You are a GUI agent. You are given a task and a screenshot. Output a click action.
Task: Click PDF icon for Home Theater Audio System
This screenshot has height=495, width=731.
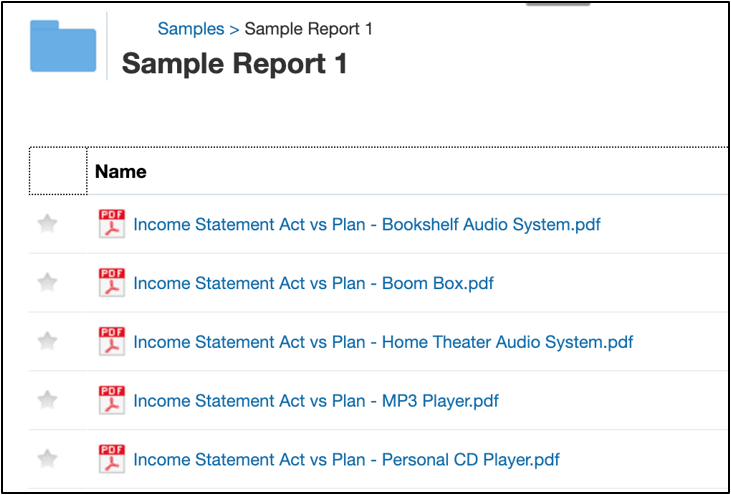tap(112, 342)
